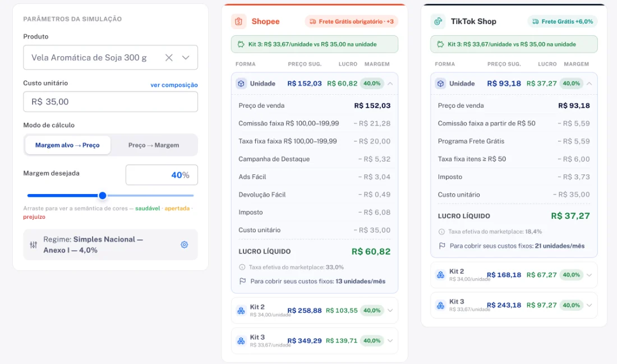617x364 pixels.
Task: Click the truck icon in TikTok Frete Grátis badge
Action: click(535, 21)
